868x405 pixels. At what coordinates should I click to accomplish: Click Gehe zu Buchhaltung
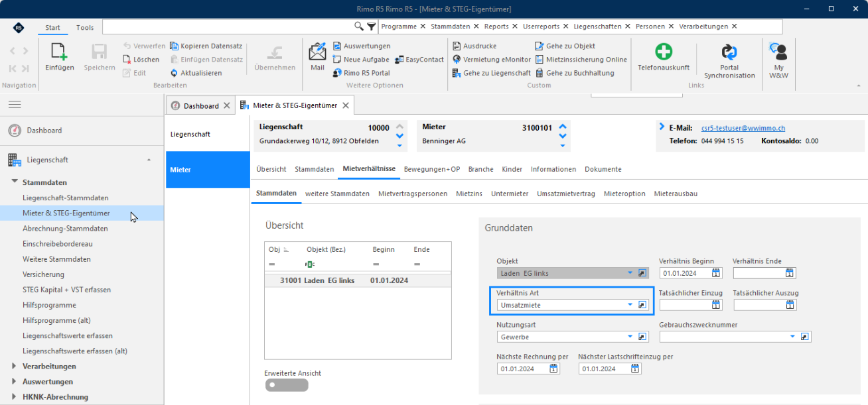tap(575, 73)
